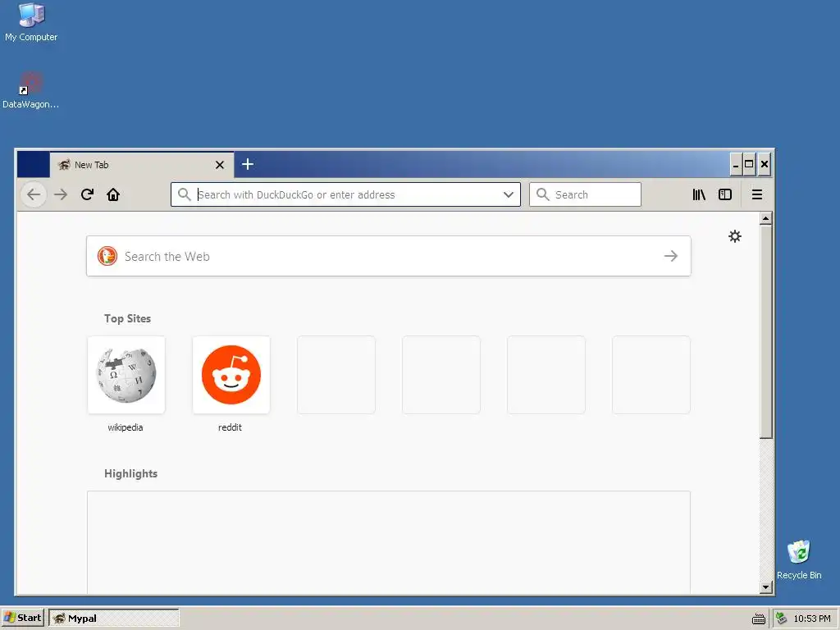Open new tab page settings gear
The height and width of the screenshot is (630, 840).
(735, 236)
